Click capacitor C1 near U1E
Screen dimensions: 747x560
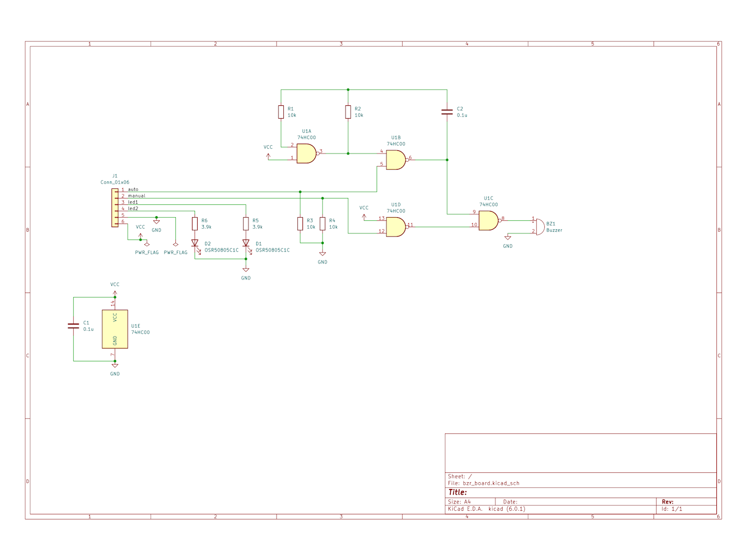[x=74, y=326]
